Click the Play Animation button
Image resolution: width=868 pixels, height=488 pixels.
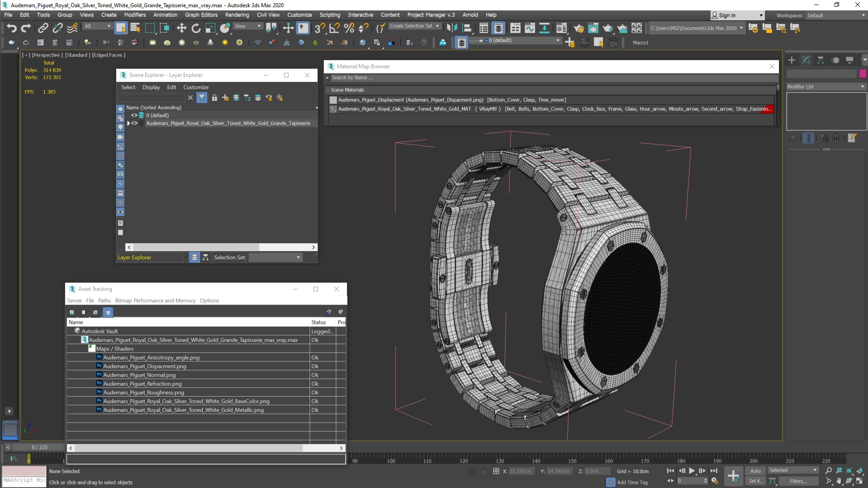coord(692,471)
